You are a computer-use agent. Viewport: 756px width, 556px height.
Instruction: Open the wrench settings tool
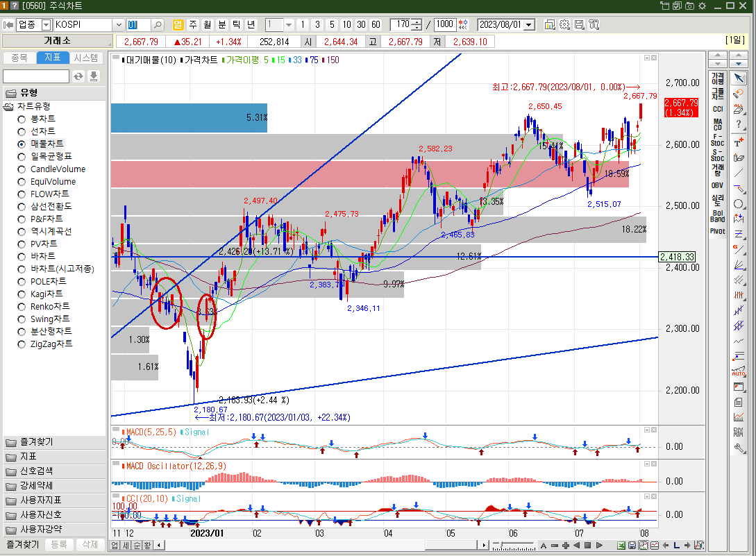click(x=738, y=448)
